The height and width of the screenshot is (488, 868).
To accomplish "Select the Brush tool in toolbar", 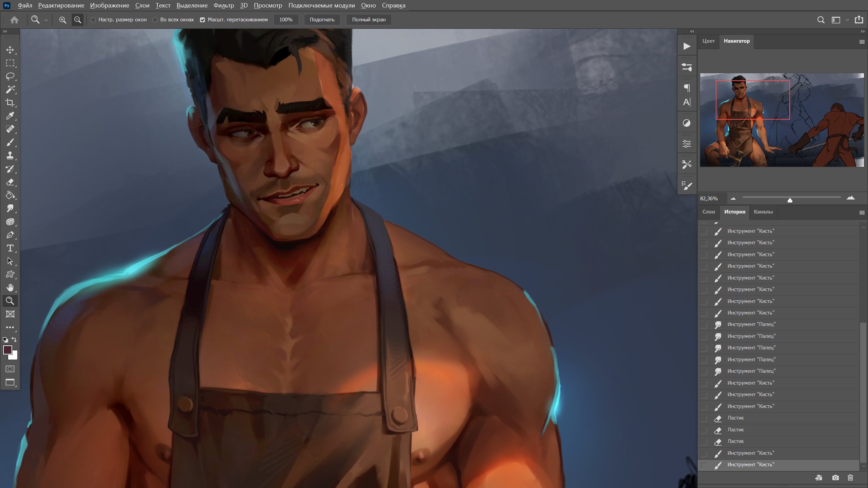I will (10, 142).
